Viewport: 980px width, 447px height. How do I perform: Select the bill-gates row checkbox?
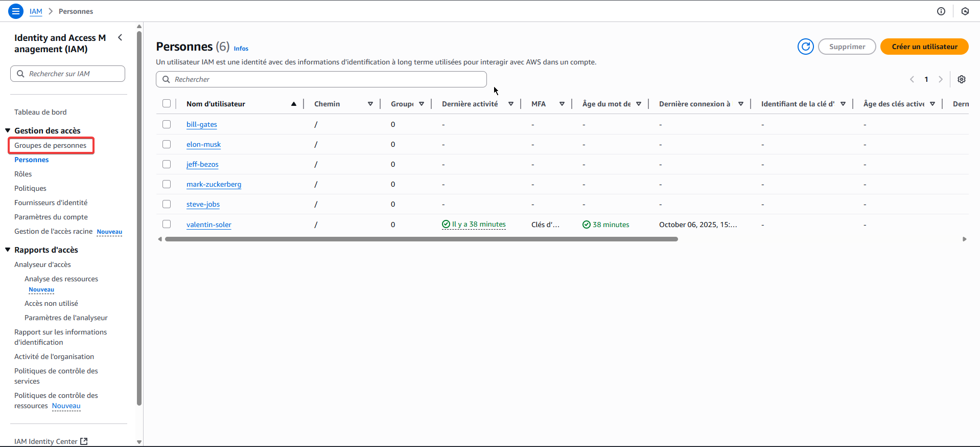coord(167,124)
